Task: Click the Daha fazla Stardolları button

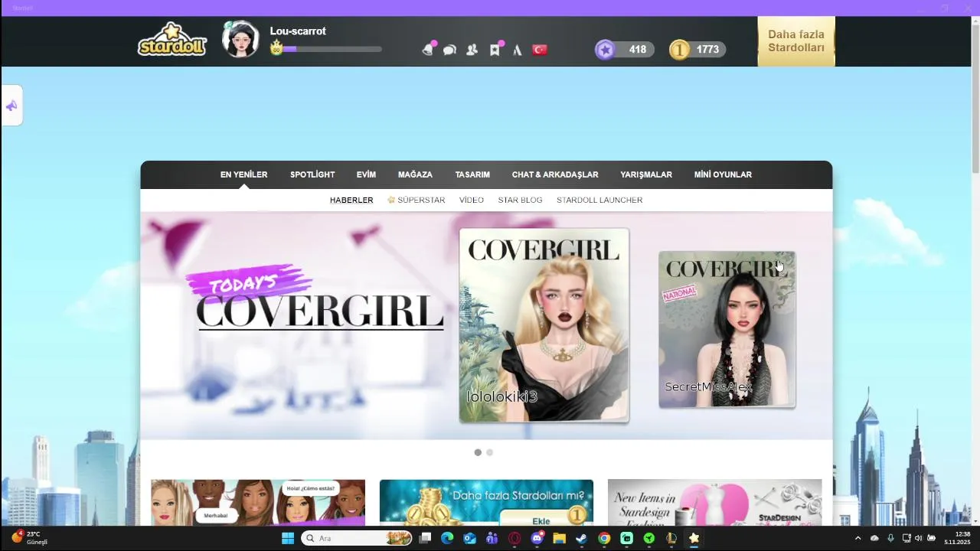Action: [x=796, y=41]
